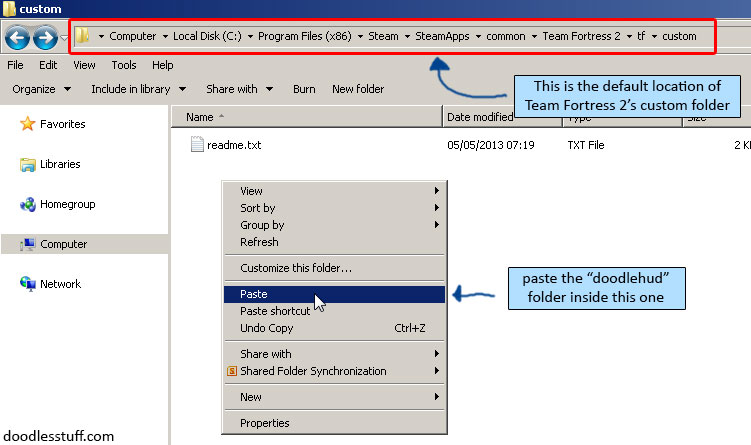Image resolution: width=751 pixels, height=445 pixels.
Task: Click the New folder button
Action: click(x=358, y=89)
